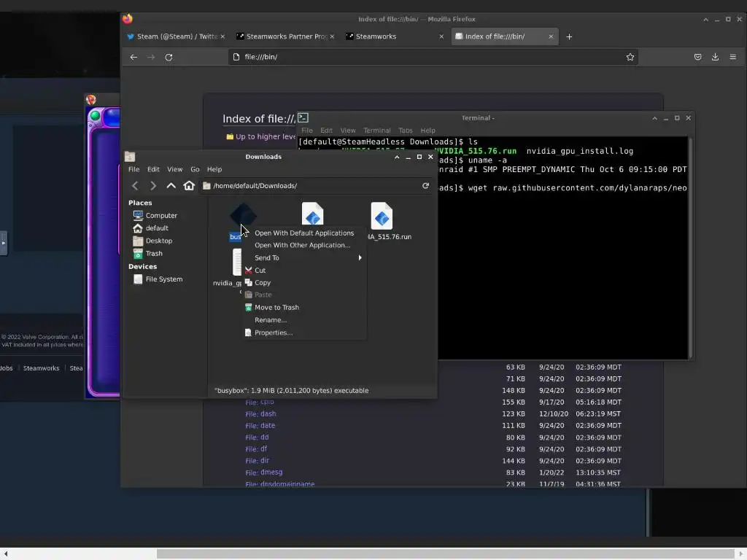Open Terminal Tabs menu
The height and width of the screenshot is (560, 747).
406,131
